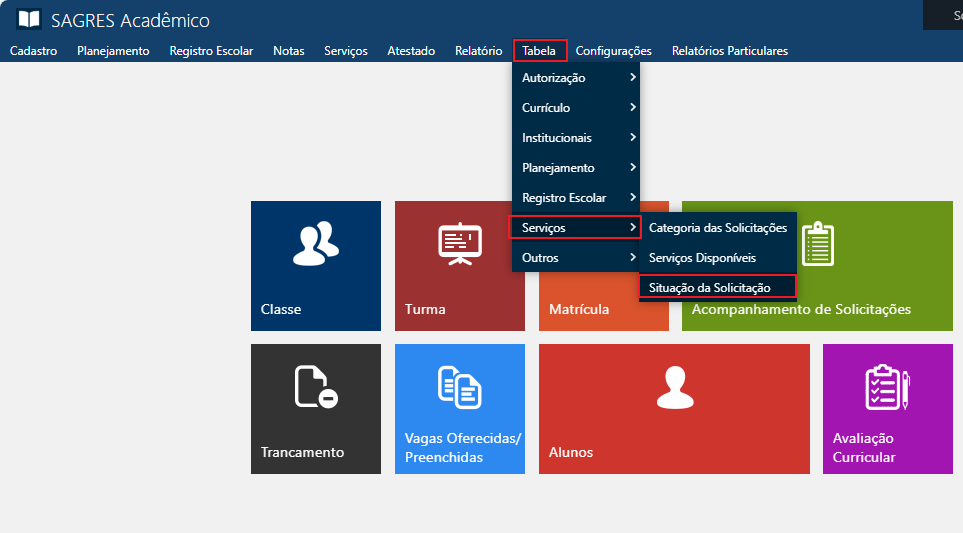
Task: Open the Relatórios Particulares menu
Action: click(x=729, y=51)
